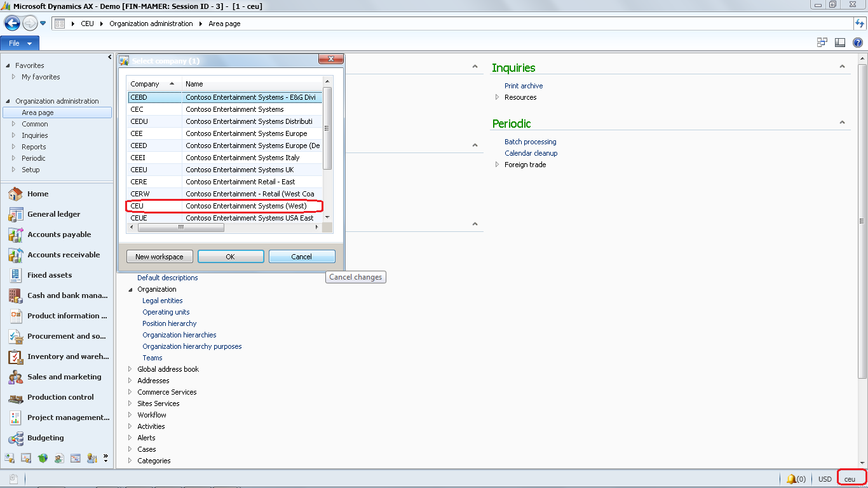
Task: Expand the Global address book node
Action: pos(130,369)
